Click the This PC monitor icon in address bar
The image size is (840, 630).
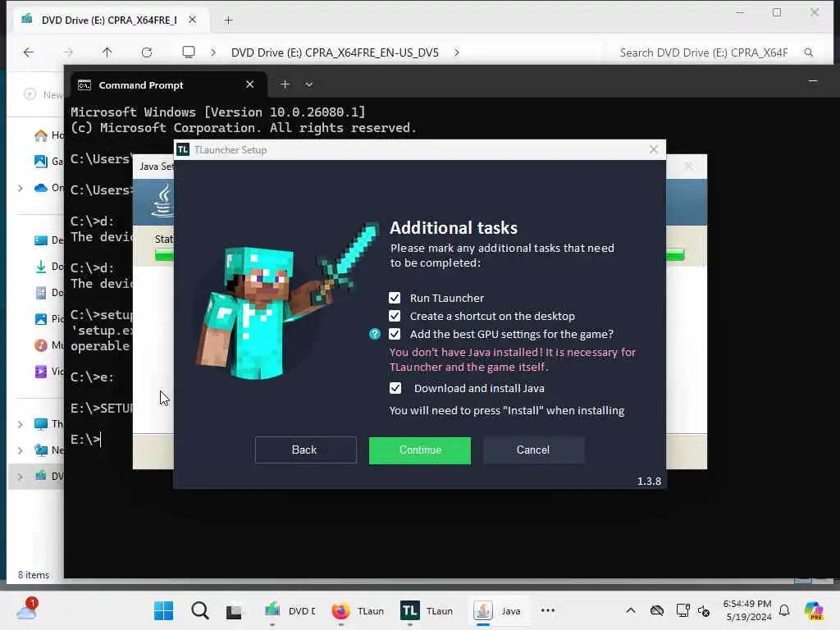click(189, 52)
